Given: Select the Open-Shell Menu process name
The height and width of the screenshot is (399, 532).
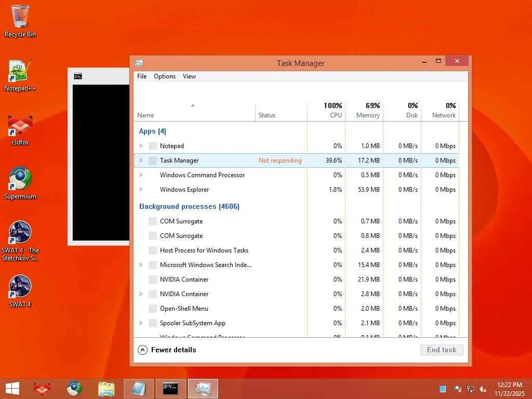Looking at the screenshot, I should [184, 309].
